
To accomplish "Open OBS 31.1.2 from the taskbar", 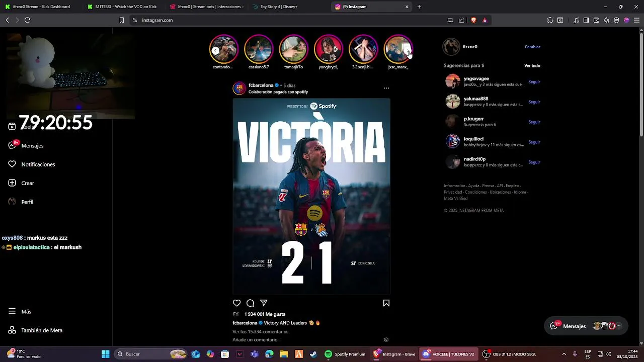I will point(510,354).
